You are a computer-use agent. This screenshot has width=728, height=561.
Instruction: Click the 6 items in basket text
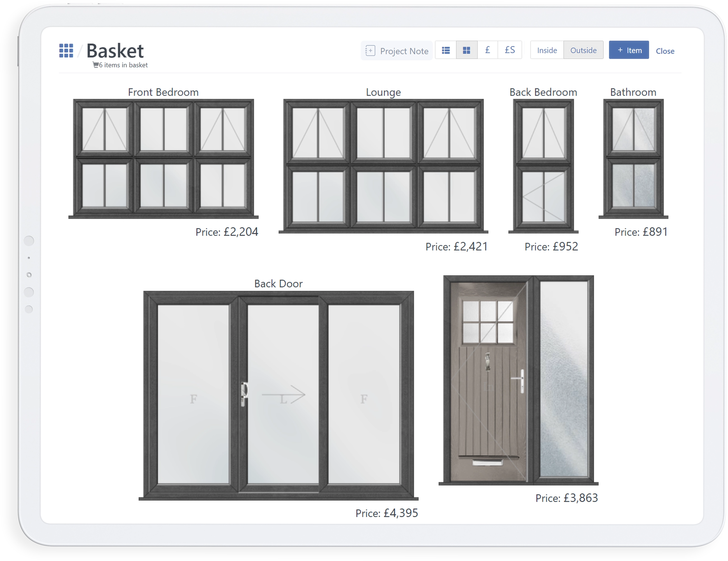[123, 65]
